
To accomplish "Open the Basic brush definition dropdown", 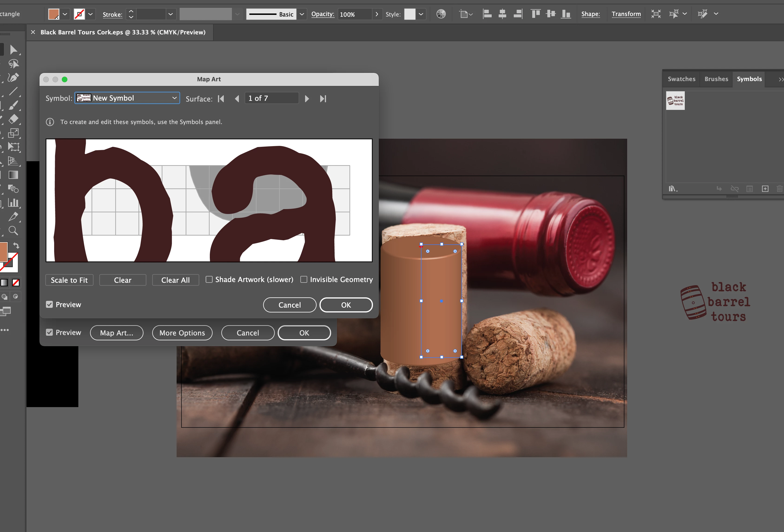I will pyautogui.click(x=302, y=14).
